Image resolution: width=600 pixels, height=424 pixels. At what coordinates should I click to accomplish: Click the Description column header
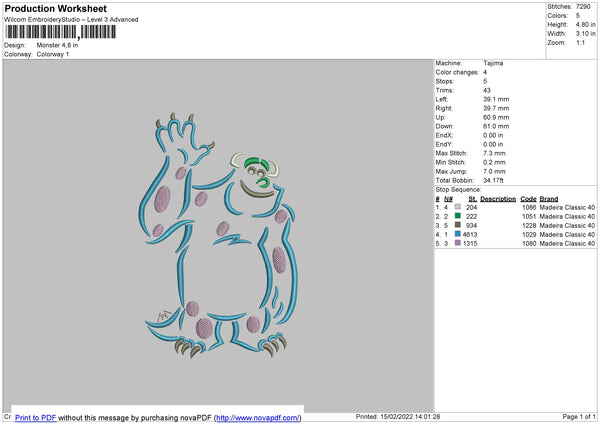tap(497, 197)
